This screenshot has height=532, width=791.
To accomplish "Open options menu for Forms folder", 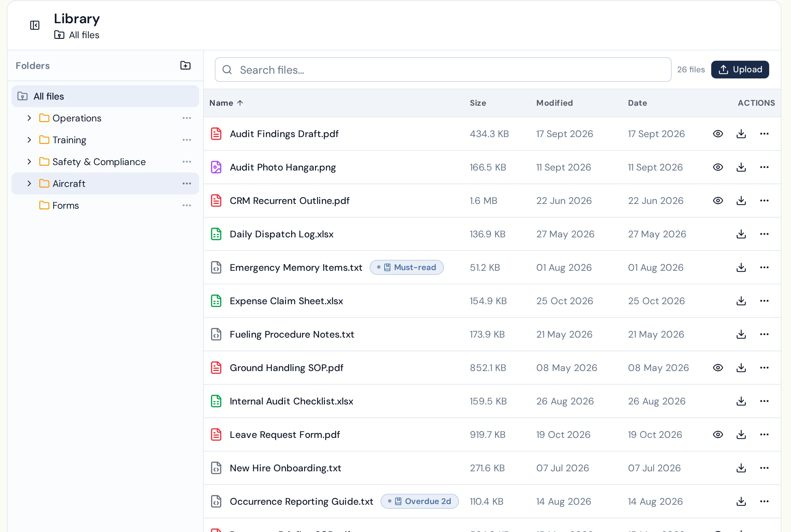I will point(187,205).
